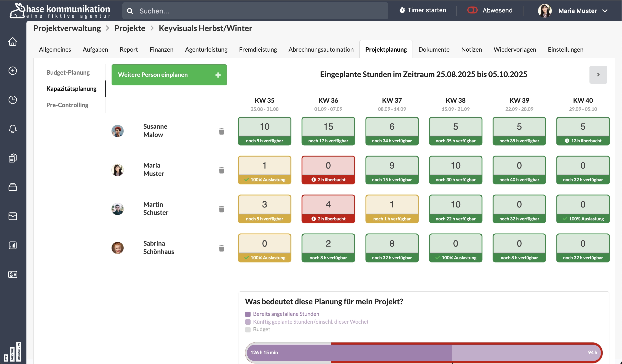Click Projekte in the breadcrumb
The height and width of the screenshot is (364, 622).
point(130,28)
